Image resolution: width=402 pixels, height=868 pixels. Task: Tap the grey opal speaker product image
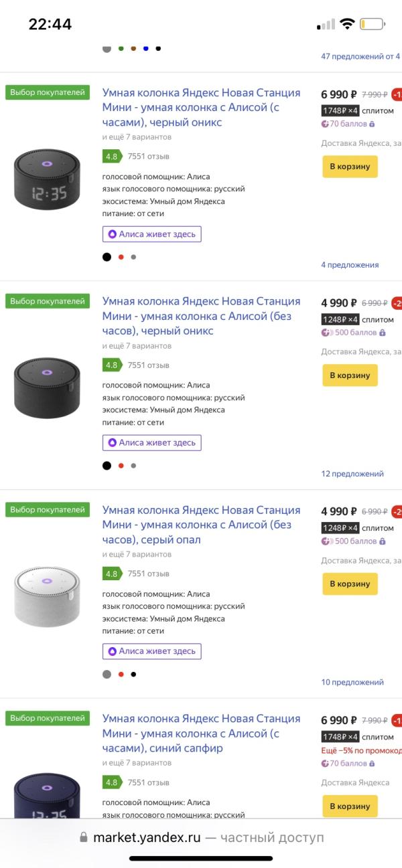pos(47,596)
